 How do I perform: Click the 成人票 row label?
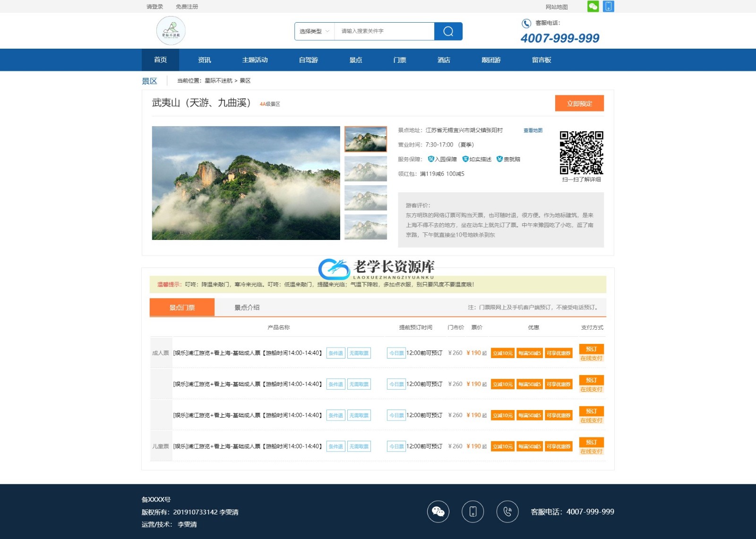tap(161, 353)
